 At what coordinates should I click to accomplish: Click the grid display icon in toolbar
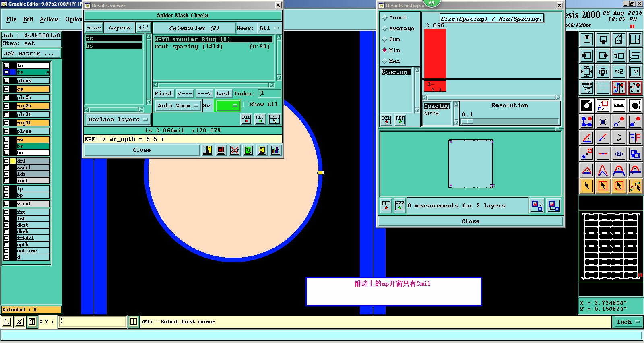click(603, 88)
